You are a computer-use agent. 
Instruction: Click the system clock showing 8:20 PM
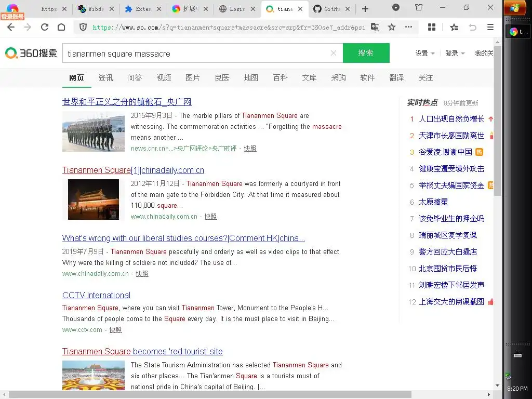517,389
